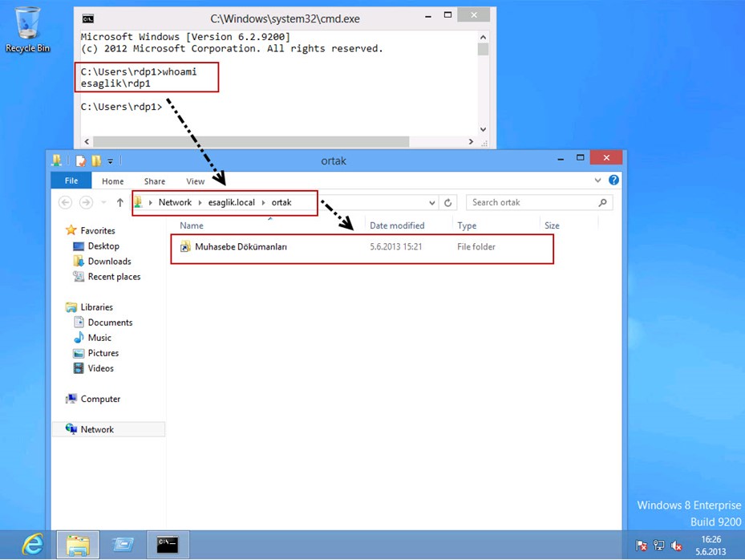Open the Share ribbon tab
This screenshot has height=560, width=745.
(x=155, y=181)
